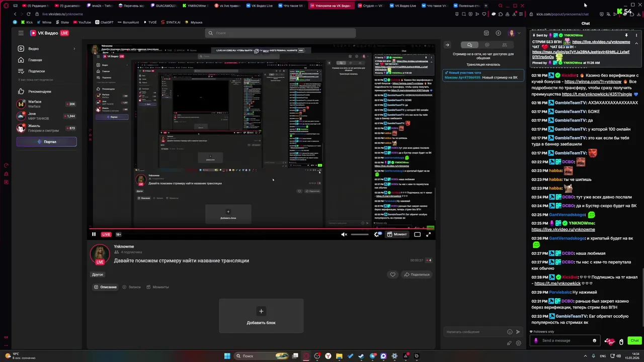644x362 pixels.
Task: Open emoji picker in VK chat
Action: (x=510, y=332)
